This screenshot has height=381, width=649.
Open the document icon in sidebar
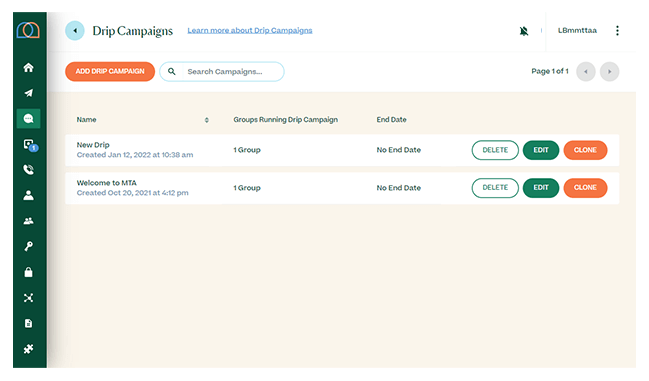(28, 323)
